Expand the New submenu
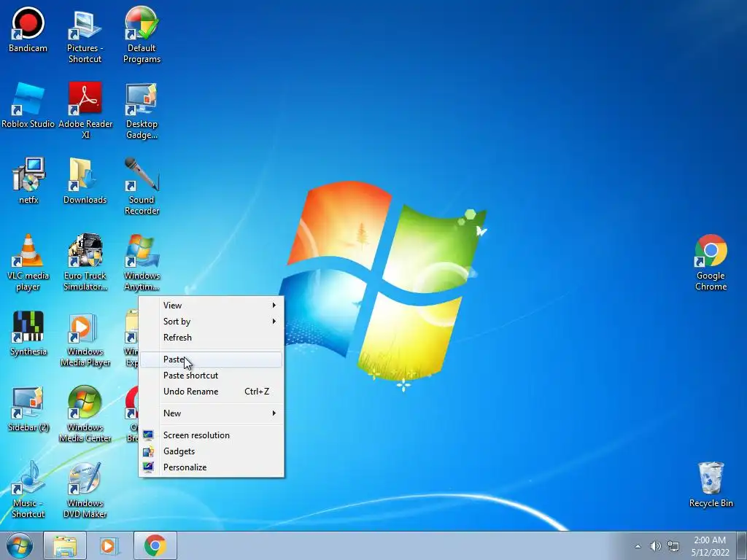747x560 pixels. point(211,413)
